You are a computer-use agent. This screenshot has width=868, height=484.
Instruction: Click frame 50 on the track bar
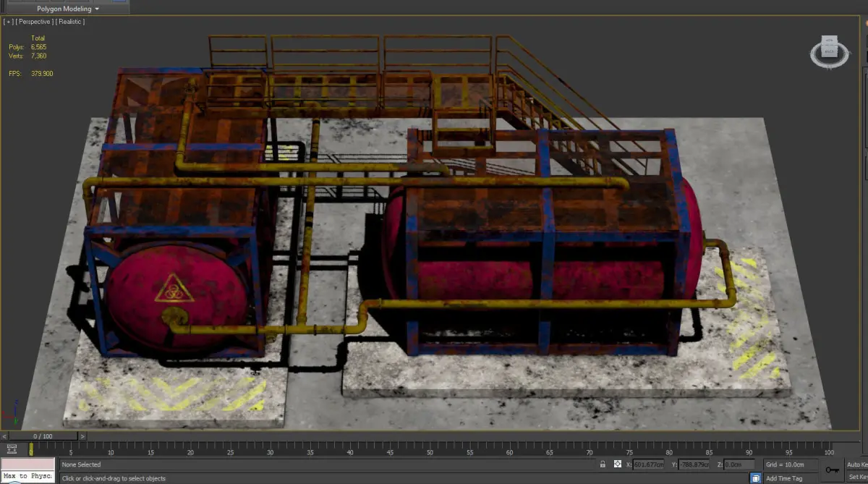coord(430,451)
